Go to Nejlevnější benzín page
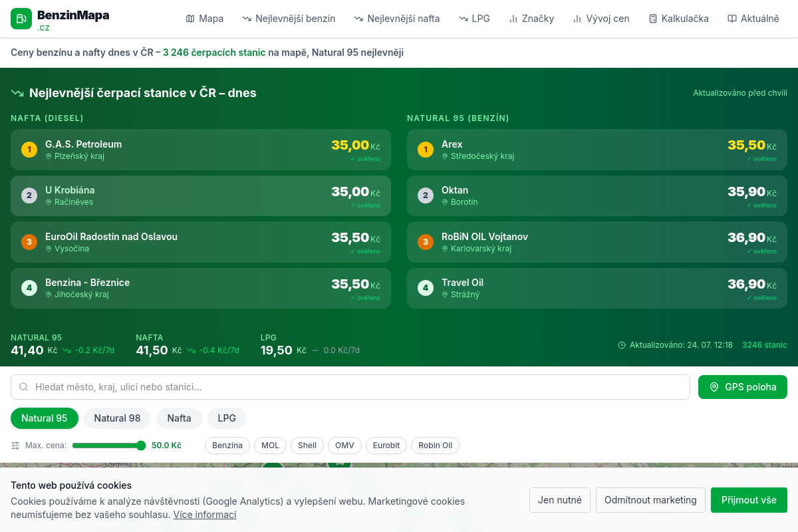The image size is (798, 532). tap(289, 19)
